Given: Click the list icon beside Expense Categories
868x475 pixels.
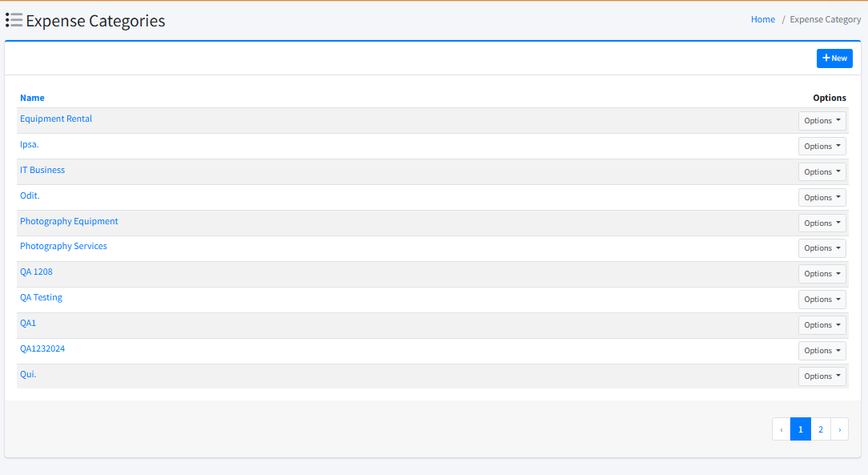Looking at the screenshot, I should pos(14,21).
